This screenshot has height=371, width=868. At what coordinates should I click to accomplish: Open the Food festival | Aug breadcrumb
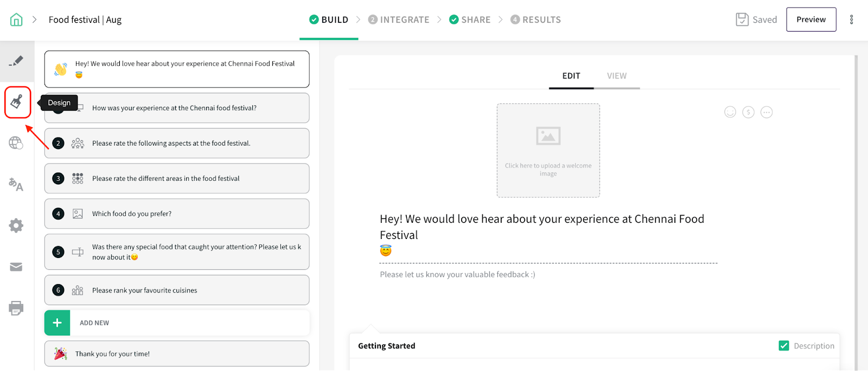click(85, 20)
